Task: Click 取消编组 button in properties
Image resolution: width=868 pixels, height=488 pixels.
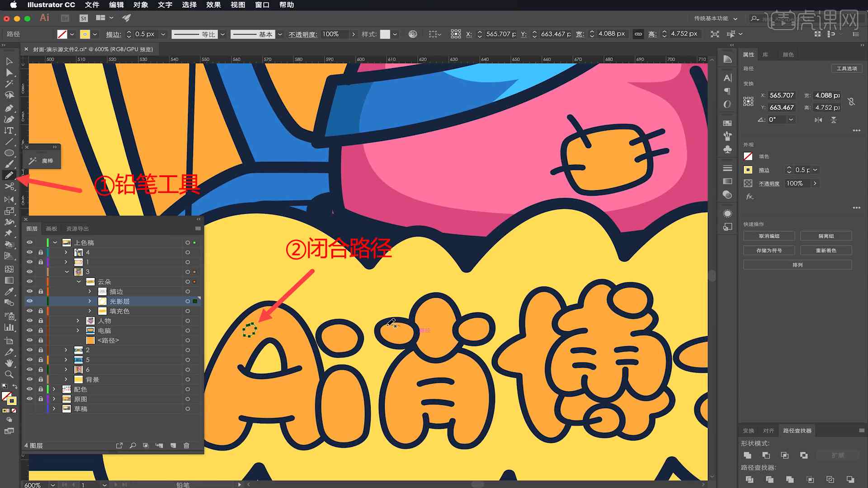Action: (769, 236)
